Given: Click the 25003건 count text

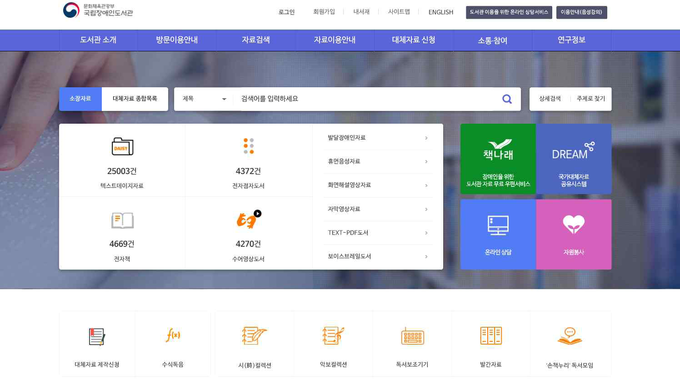Looking at the screenshot, I should pyautogui.click(x=122, y=171).
